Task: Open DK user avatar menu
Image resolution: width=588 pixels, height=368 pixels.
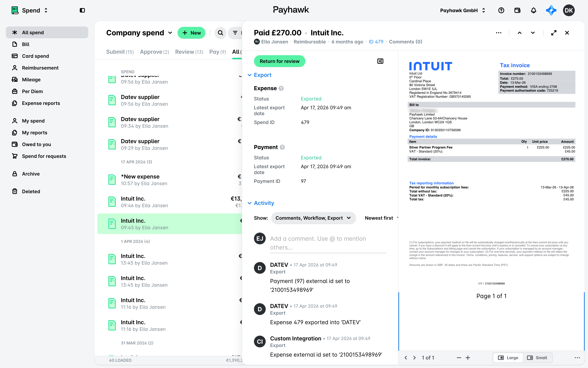Action: (x=569, y=10)
